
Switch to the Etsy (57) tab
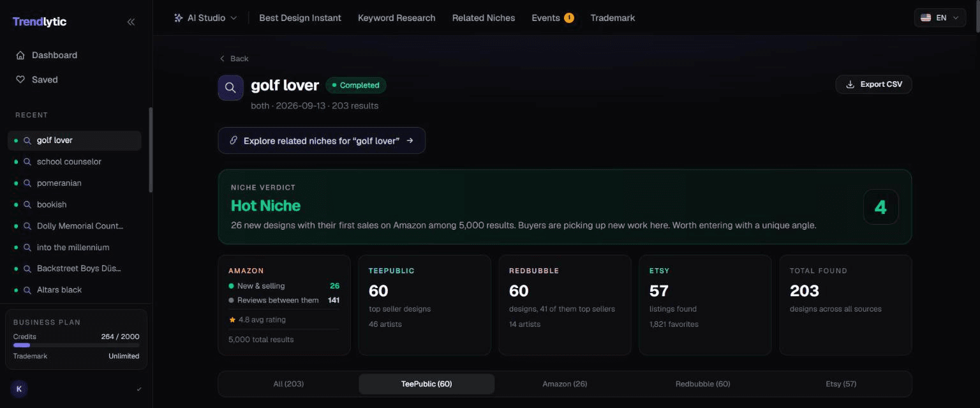coord(841,384)
